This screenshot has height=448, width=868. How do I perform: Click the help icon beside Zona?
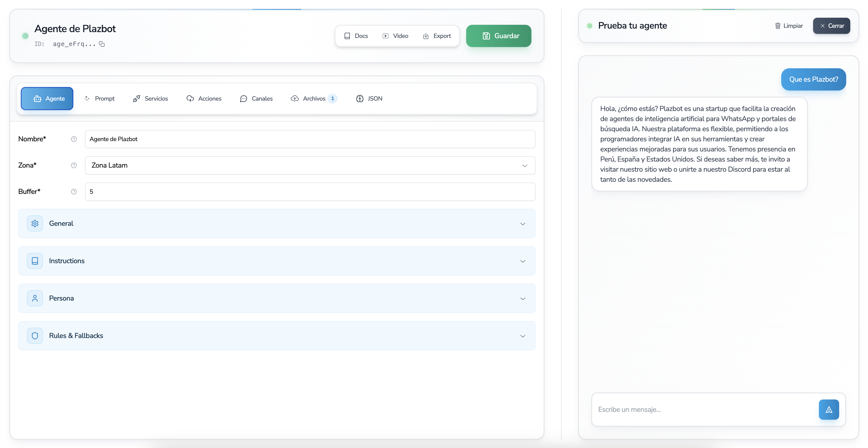click(x=74, y=165)
